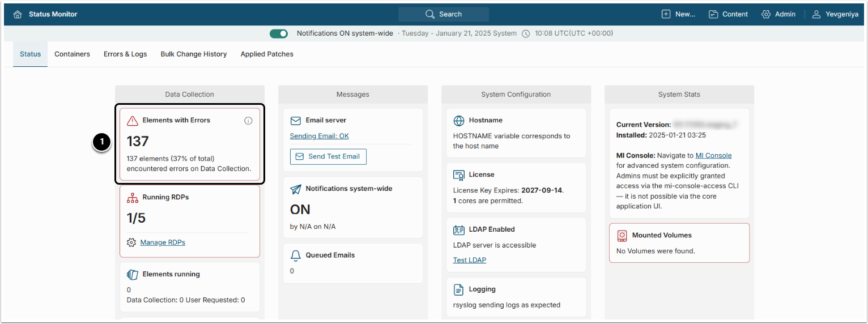Open the Content menu

pos(728,14)
